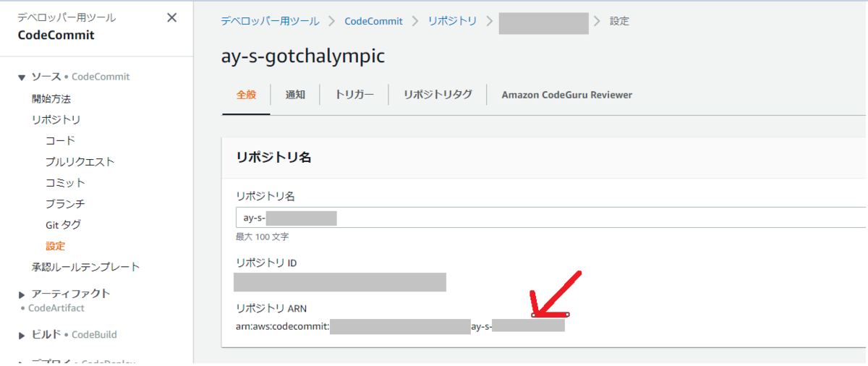Click the 設定 breadcrumb text
868x366 pixels.
(x=619, y=21)
